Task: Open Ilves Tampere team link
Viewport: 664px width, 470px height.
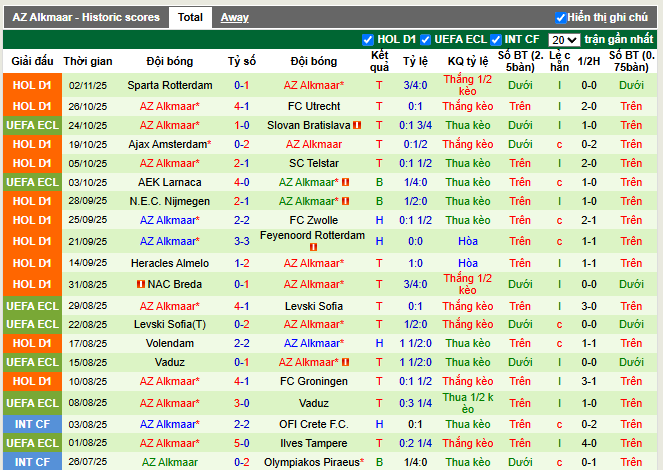Action: point(314,443)
